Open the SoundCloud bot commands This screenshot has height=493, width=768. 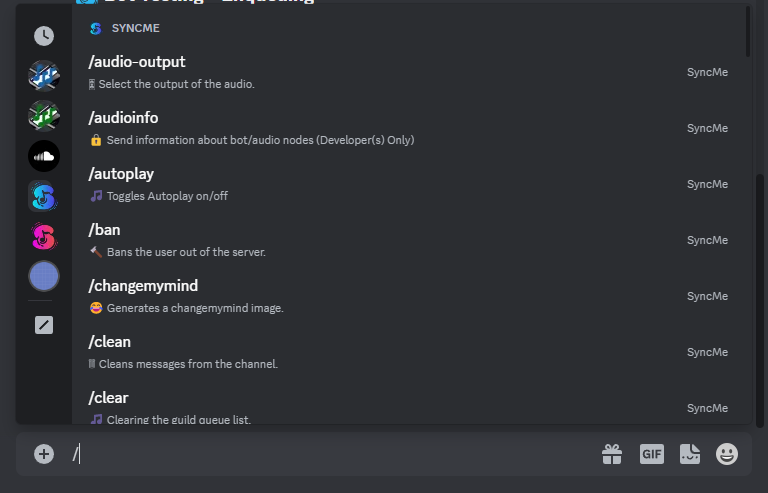(44, 156)
